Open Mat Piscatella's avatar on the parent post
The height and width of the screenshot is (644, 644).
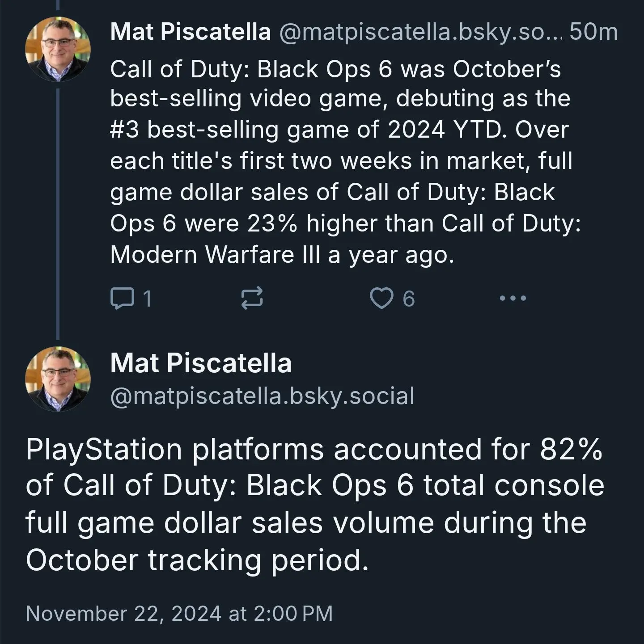click(x=58, y=49)
